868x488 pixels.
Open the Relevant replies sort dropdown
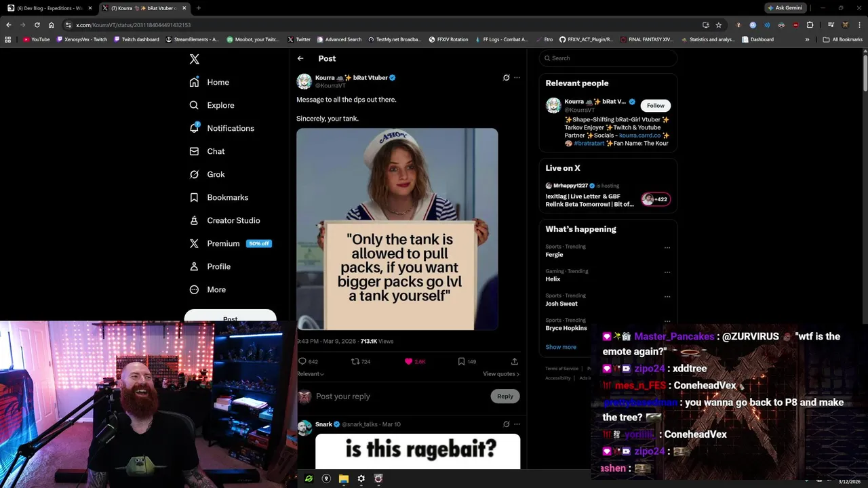pos(311,373)
